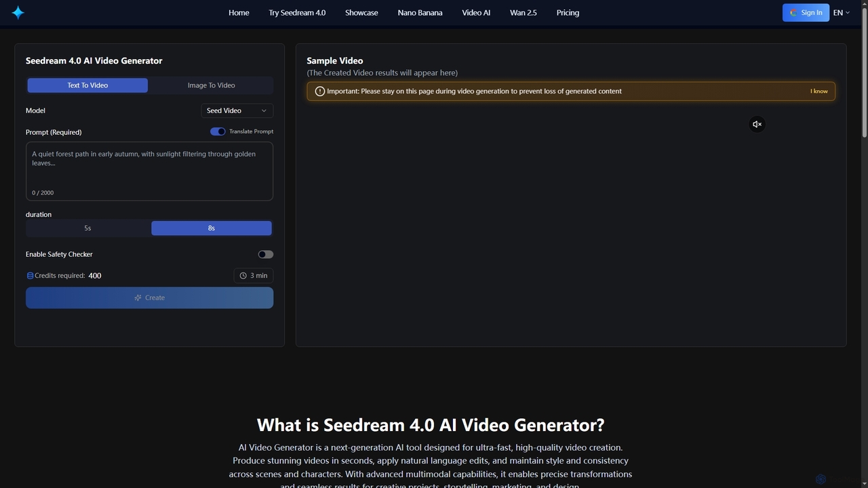This screenshot has width=868, height=488.
Task: Open the Nano Banana page
Action: (x=420, y=12)
